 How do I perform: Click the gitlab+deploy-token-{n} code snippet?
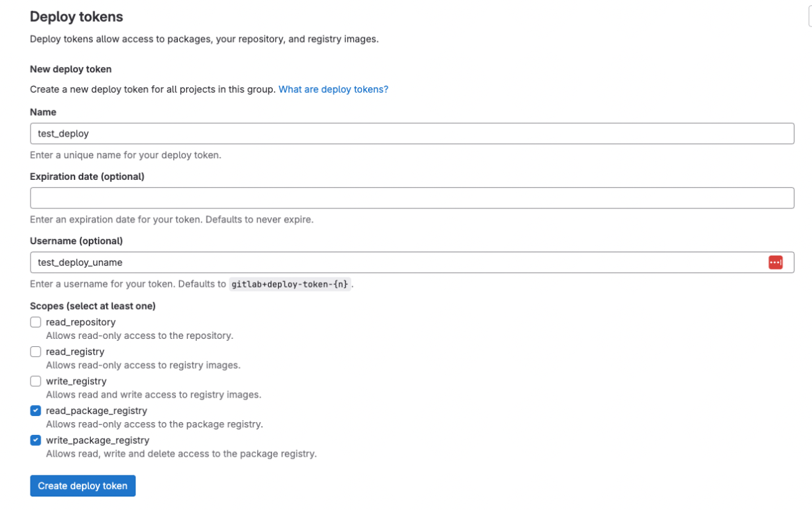tap(290, 284)
